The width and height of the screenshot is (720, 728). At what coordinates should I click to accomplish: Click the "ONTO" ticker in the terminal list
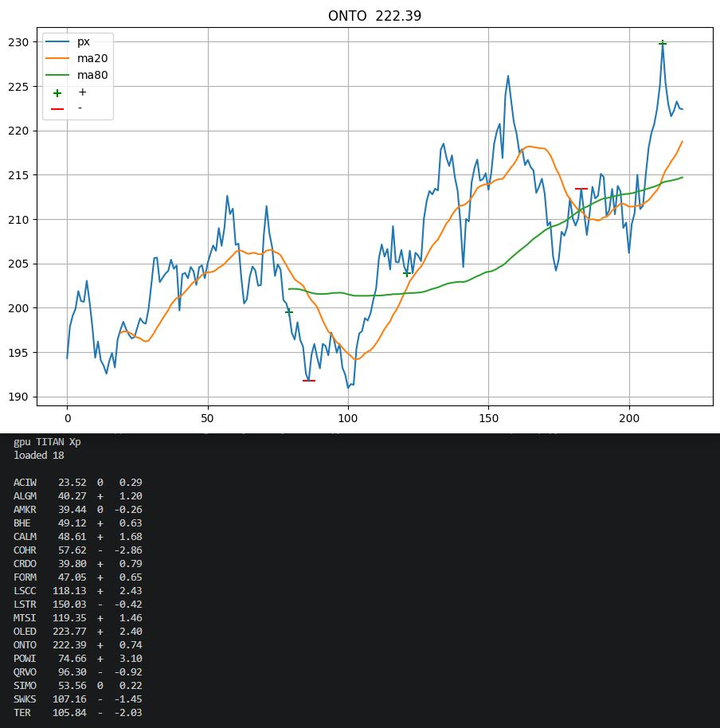[25, 645]
